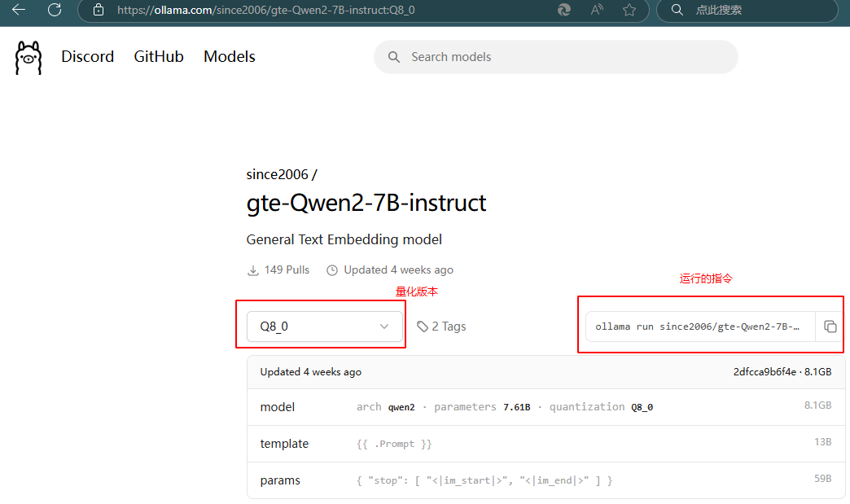Select the ollama run command text
The height and width of the screenshot is (504, 850).
tap(697, 327)
